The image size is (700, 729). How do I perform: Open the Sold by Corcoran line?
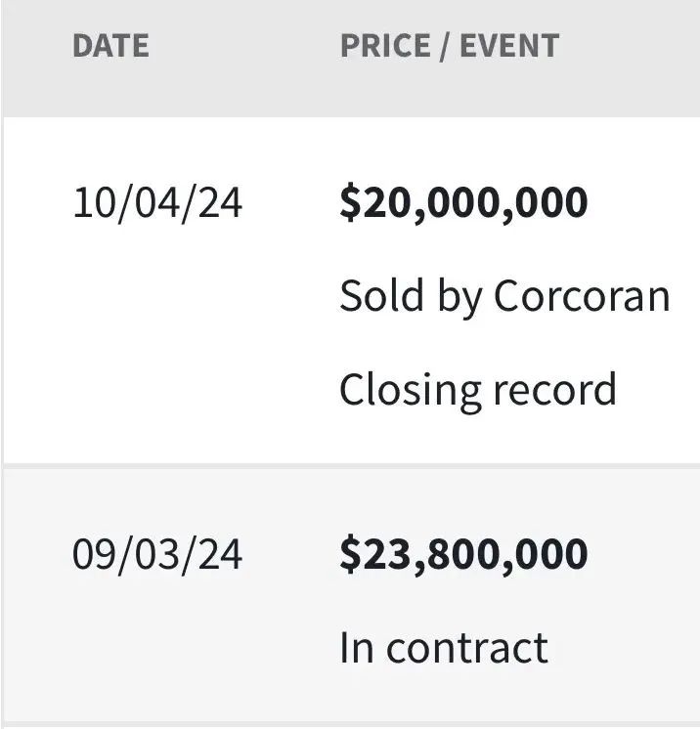point(504,296)
